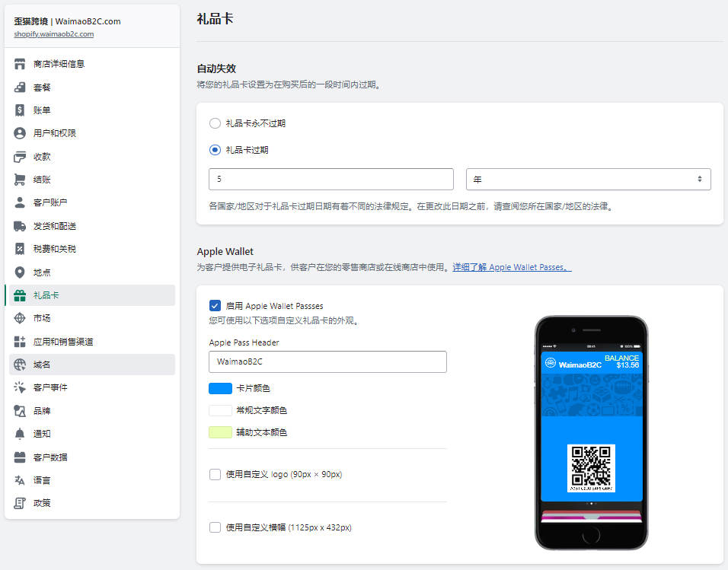This screenshot has height=570, width=728.
Task: Open shopify.waimaob2c.com store link
Action: (x=54, y=34)
